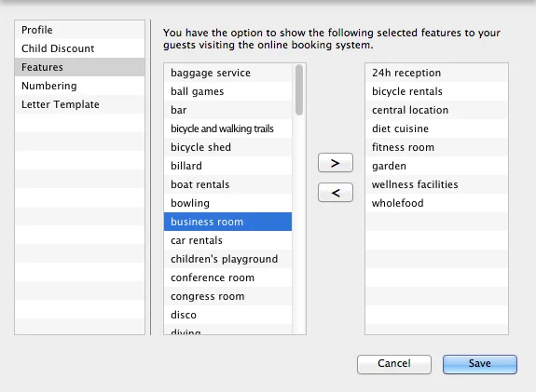Switch to Child Discount settings
This screenshot has width=536, height=392.
click(79, 48)
